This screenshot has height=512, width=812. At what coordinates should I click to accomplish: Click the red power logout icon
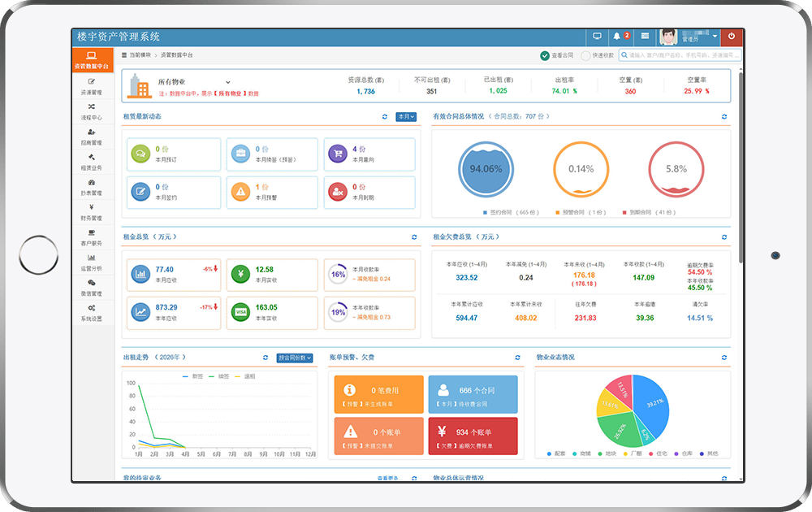(x=732, y=37)
